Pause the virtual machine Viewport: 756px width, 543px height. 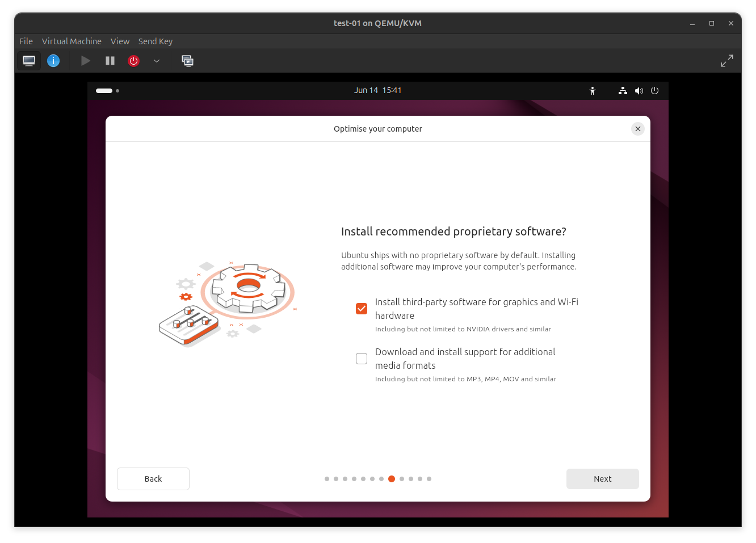tap(110, 61)
